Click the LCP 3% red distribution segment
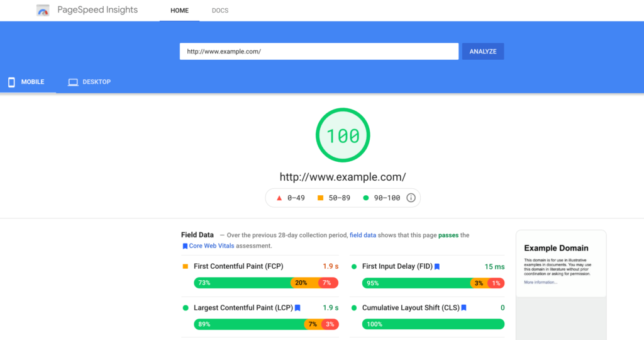The height and width of the screenshot is (340, 644). tap(330, 324)
